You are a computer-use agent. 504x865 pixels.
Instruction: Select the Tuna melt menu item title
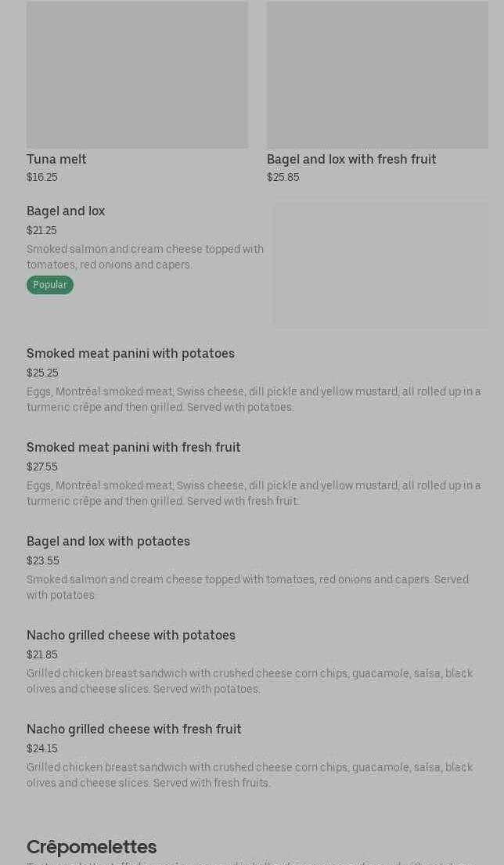[x=56, y=160]
